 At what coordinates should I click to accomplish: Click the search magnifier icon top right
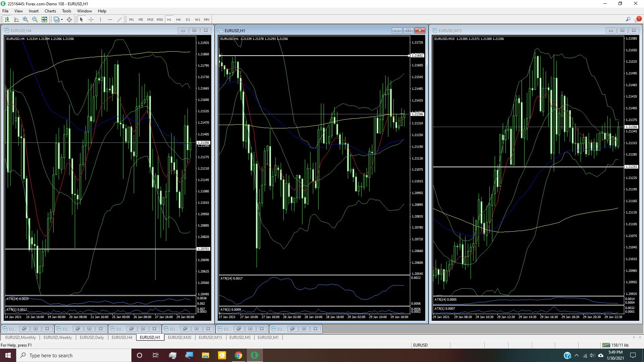pos(628,19)
